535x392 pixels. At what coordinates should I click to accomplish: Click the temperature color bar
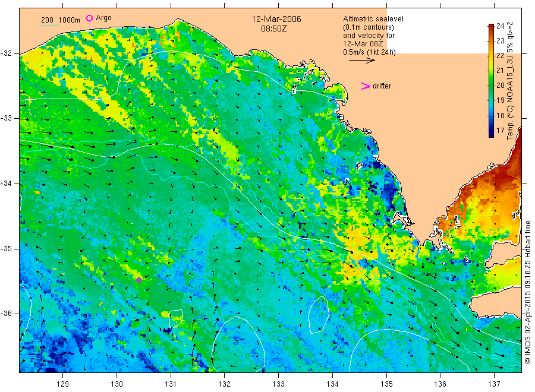(x=491, y=80)
